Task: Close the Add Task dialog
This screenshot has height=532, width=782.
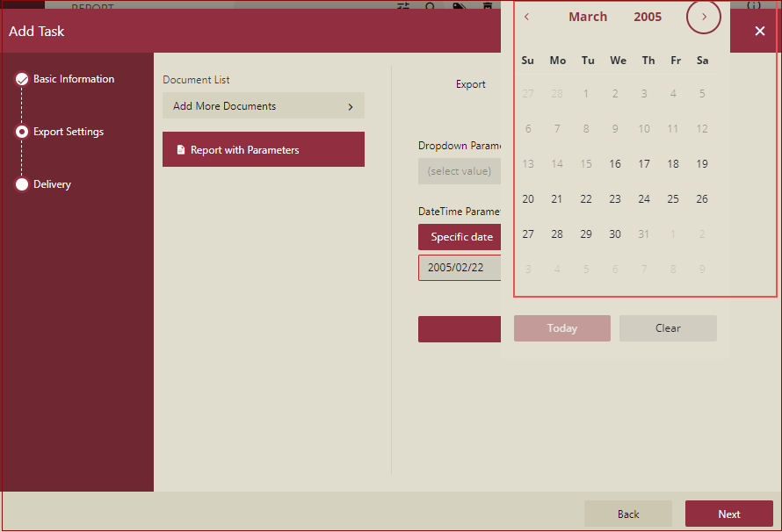Action: pyautogui.click(x=759, y=31)
